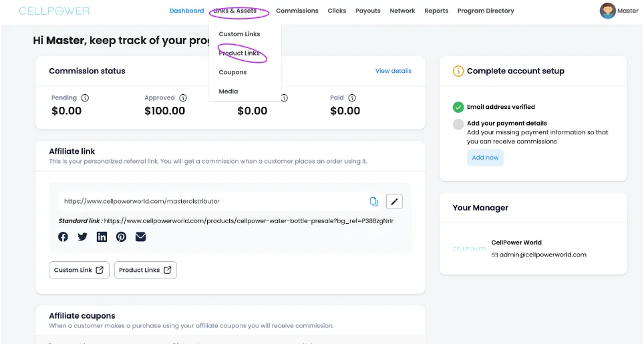Click the Approved commission info icon
Viewport: 644px width, 344px height.
click(183, 98)
